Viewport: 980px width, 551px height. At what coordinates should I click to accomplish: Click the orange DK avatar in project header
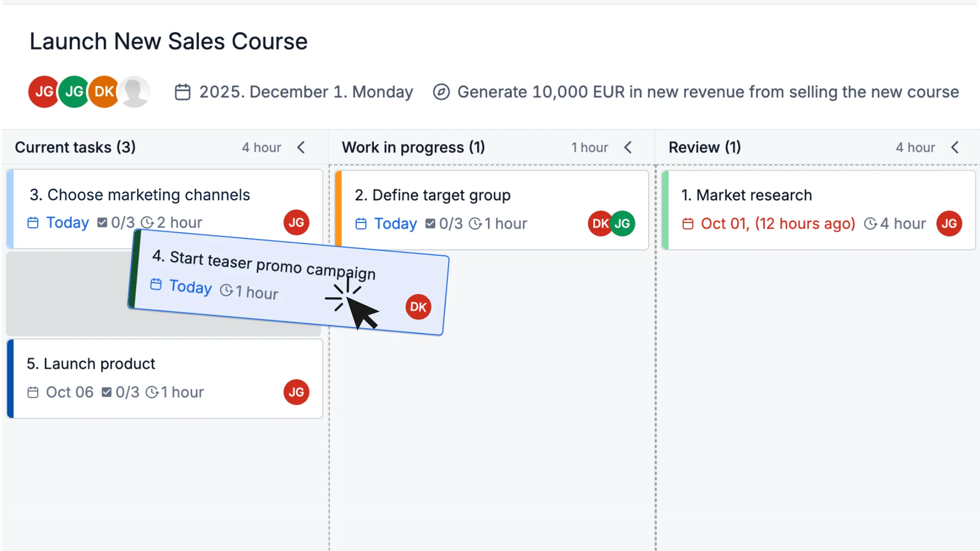click(104, 92)
